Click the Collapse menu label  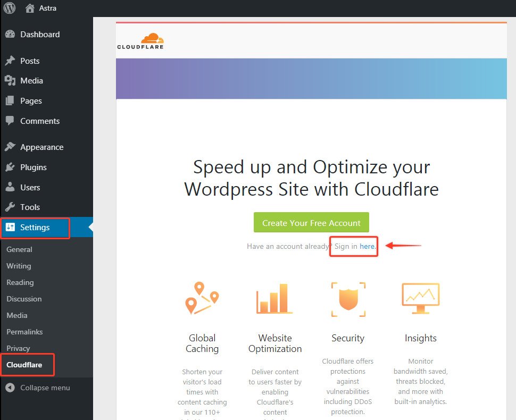[x=45, y=388]
